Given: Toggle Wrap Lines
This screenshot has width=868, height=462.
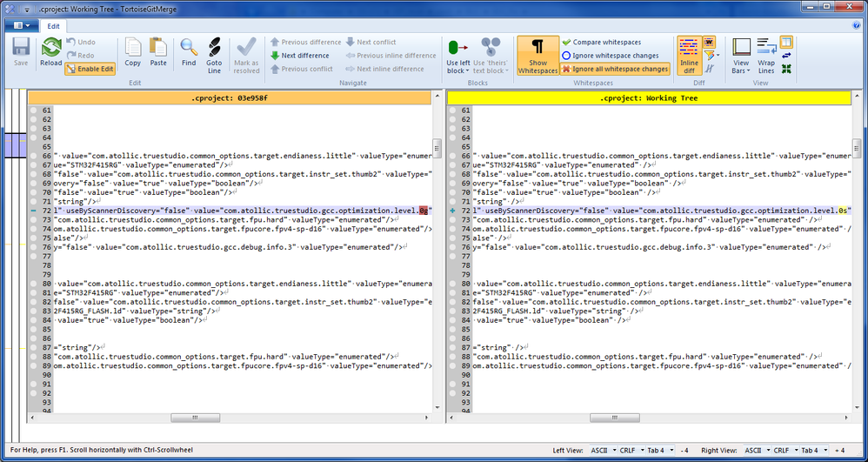Looking at the screenshot, I should point(767,56).
